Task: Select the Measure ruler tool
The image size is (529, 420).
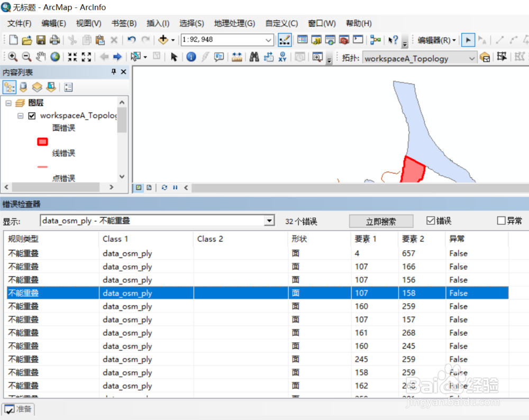Action: pos(237,57)
